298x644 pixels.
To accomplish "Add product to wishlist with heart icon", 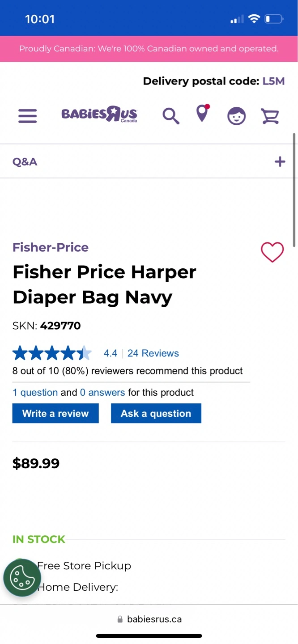I will click(272, 252).
